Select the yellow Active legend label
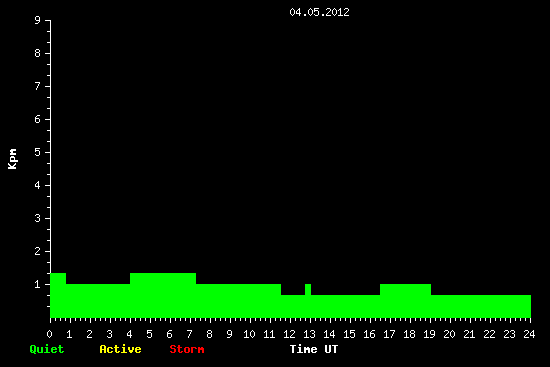Screen dimensions: 550x367 tap(120, 349)
